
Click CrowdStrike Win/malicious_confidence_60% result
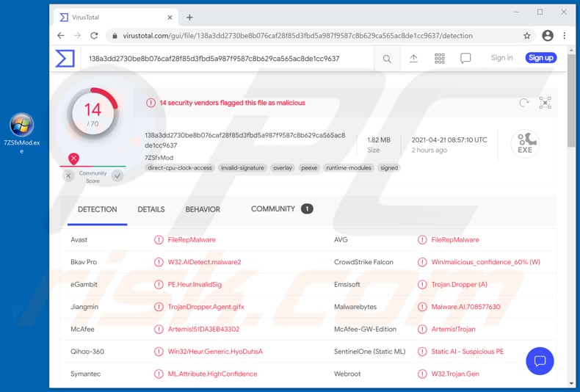[x=486, y=262]
